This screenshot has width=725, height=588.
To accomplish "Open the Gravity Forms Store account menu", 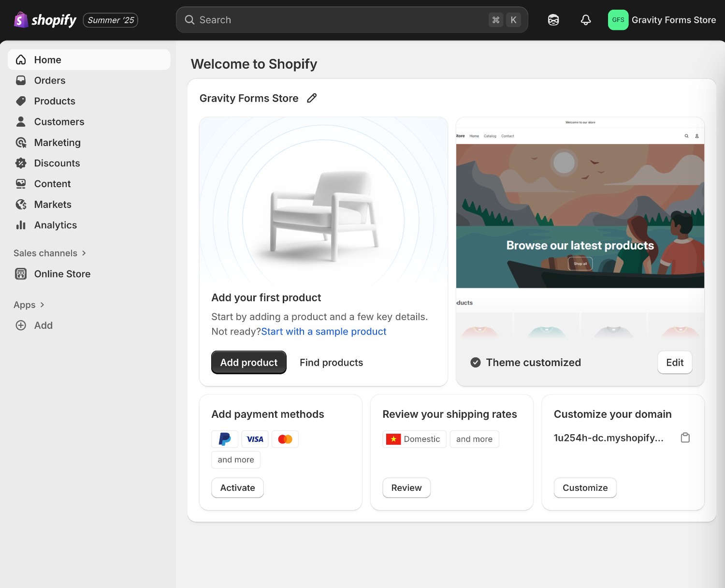I will [x=662, y=20].
